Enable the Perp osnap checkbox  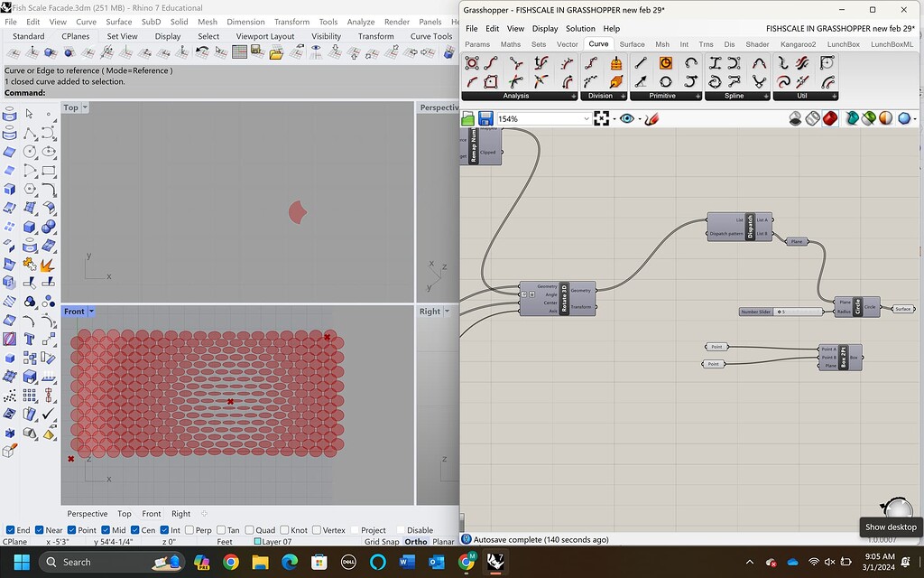pos(188,530)
